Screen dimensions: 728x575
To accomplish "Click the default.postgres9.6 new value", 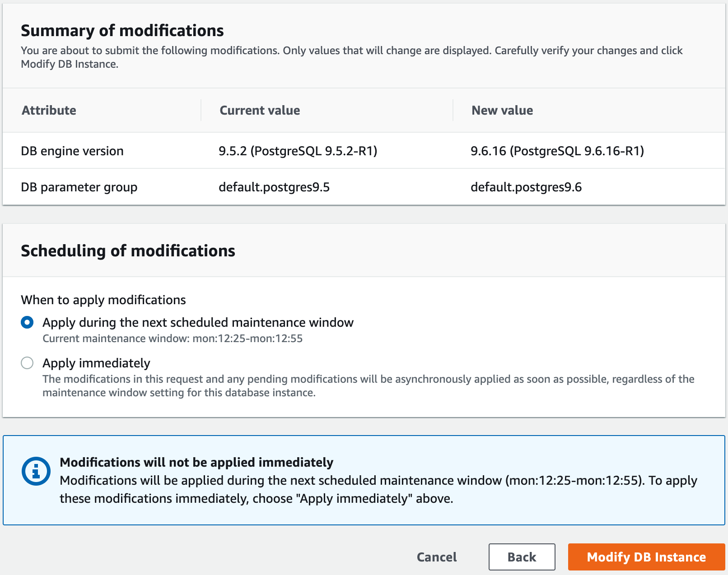I will 526,187.
